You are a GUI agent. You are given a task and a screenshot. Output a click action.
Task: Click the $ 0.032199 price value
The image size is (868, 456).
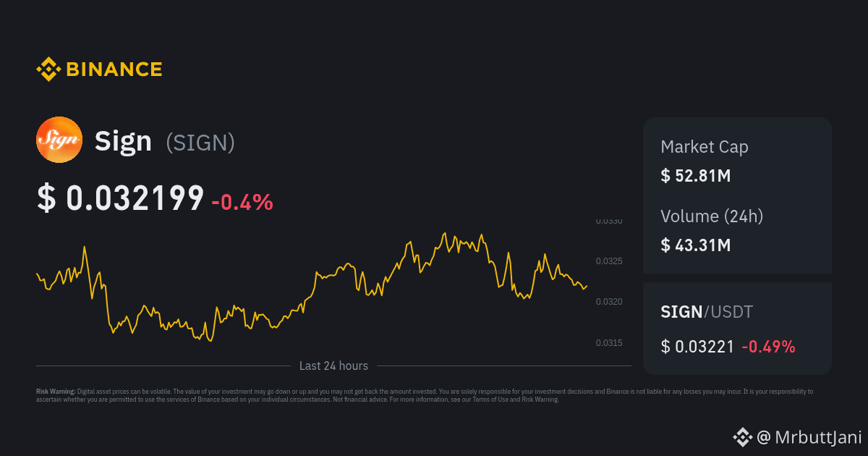121,198
